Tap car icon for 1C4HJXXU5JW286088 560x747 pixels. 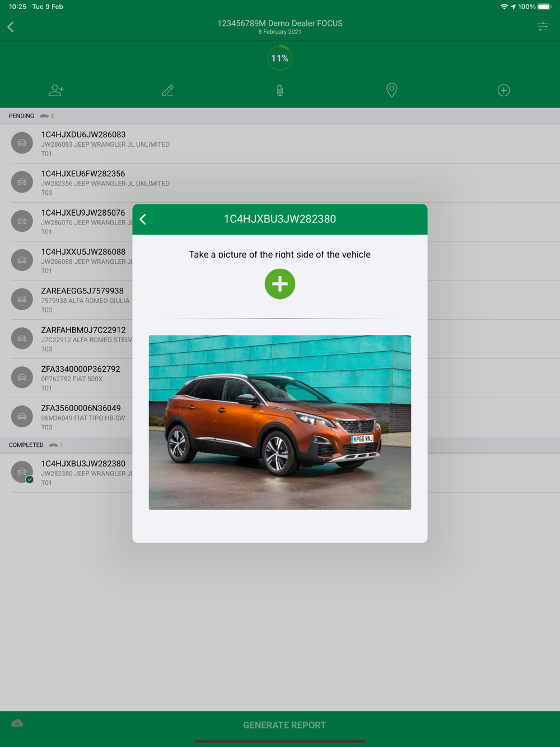pyautogui.click(x=22, y=260)
